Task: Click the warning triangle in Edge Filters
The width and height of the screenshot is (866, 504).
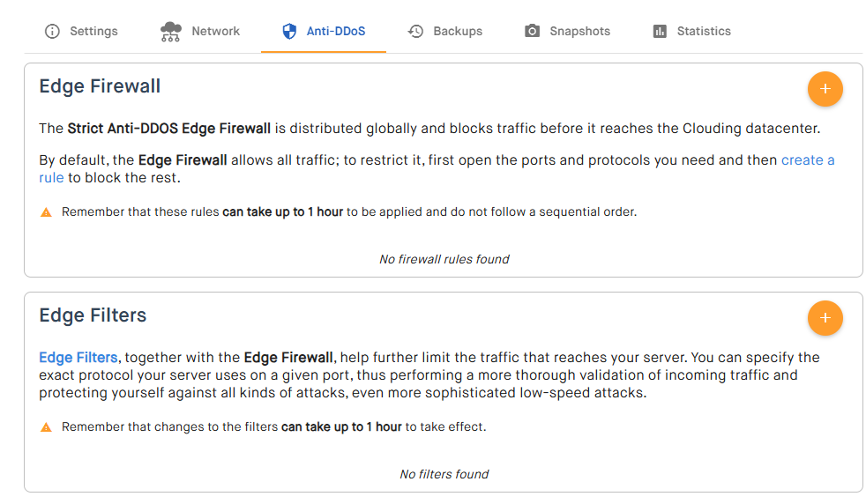Action: pyautogui.click(x=46, y=427)
